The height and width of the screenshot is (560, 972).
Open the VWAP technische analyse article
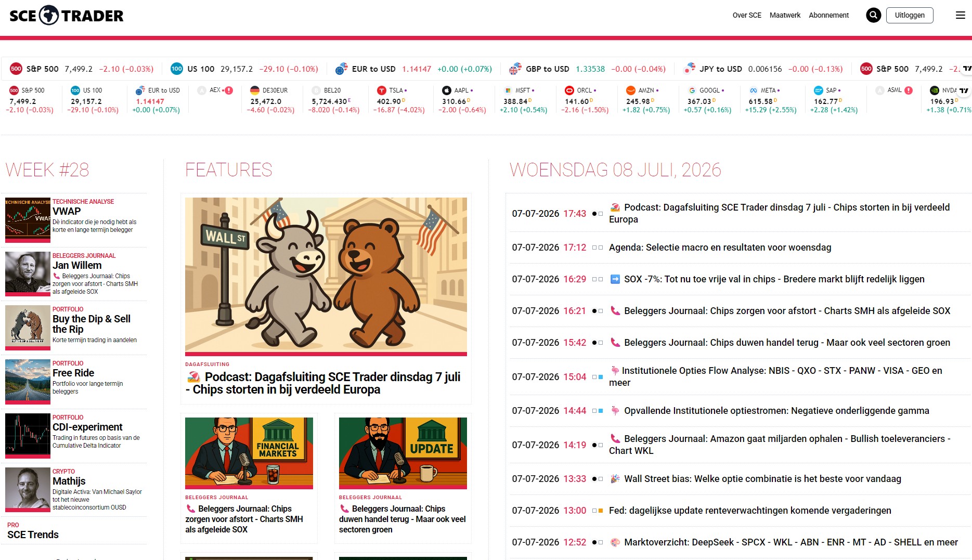pos(67,211)
